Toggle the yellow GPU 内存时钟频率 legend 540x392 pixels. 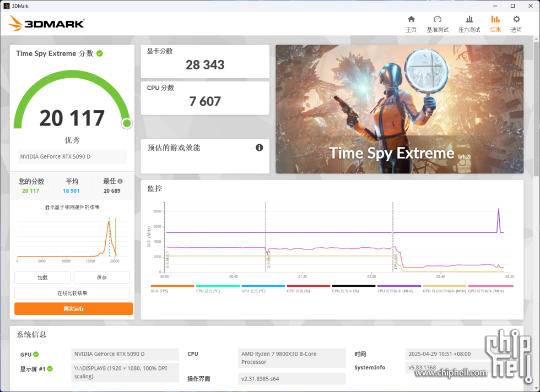tap(444, 288)
